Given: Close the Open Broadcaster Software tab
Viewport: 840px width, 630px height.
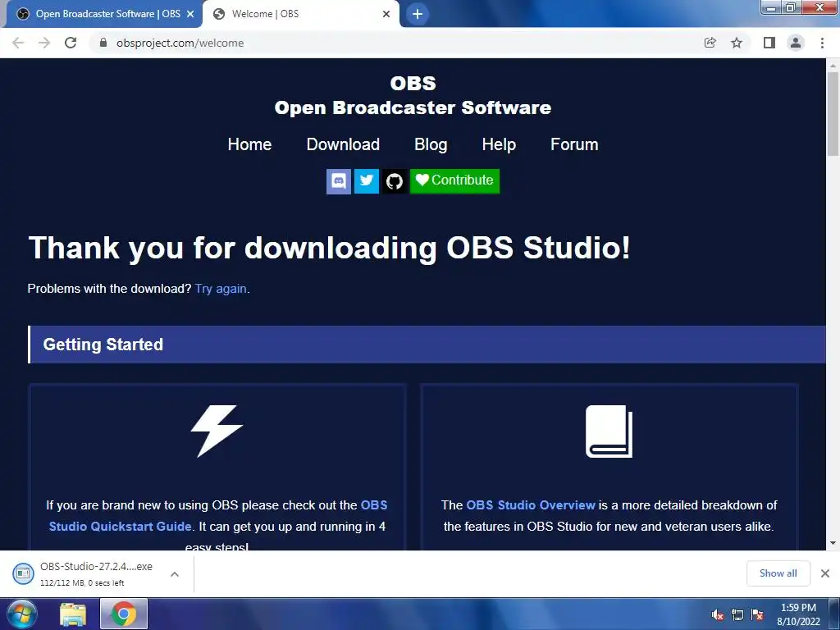Looking at the screenshot, I should 190,14.
